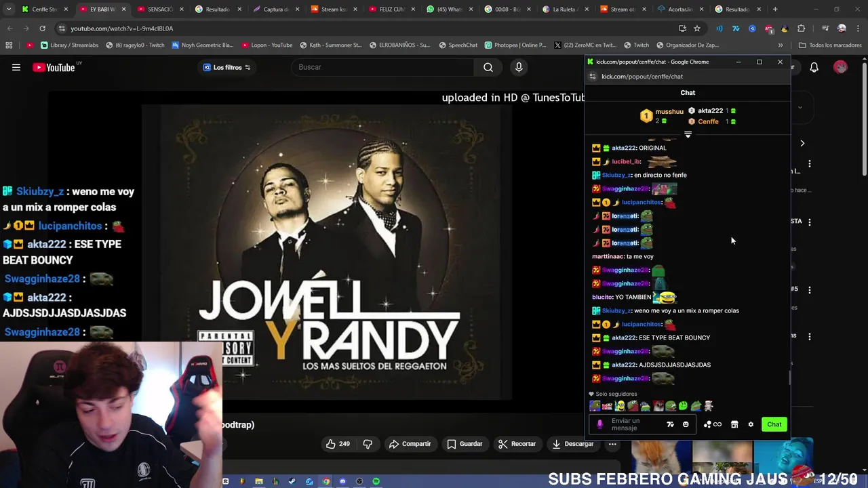
Task: Switch to the La Ruleta tab
Action: 564,9
